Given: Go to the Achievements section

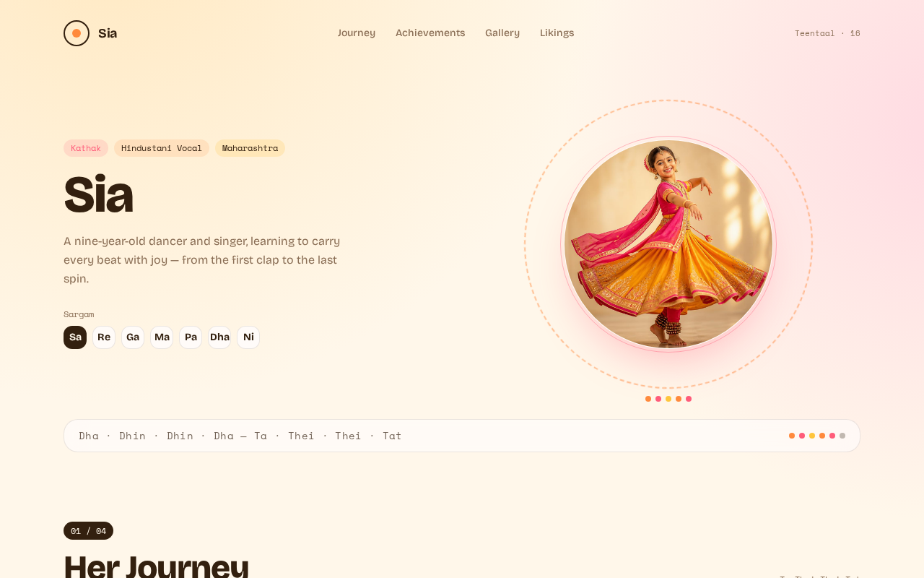Looking at the screenshot, I should (430, 33).
